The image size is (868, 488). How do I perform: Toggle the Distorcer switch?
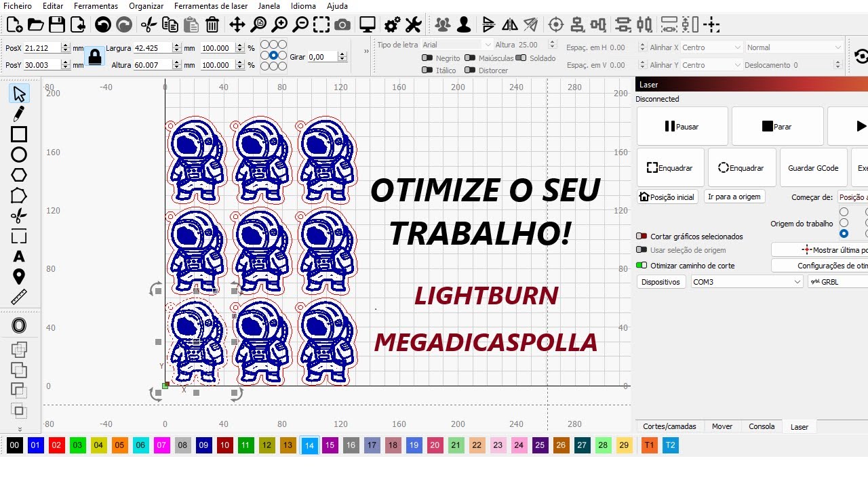coord(471,70)
